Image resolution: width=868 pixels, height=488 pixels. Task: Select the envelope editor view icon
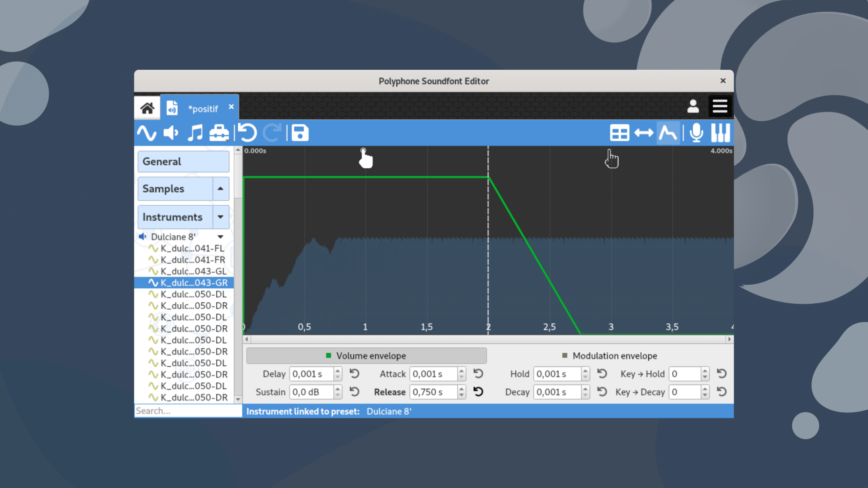click(x=668, y=133)
